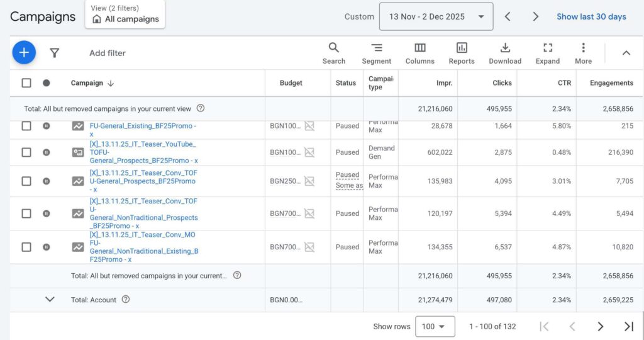
Task: Click Performance Max icon for NonTraditional_Existing row
Action: point(78,247)
